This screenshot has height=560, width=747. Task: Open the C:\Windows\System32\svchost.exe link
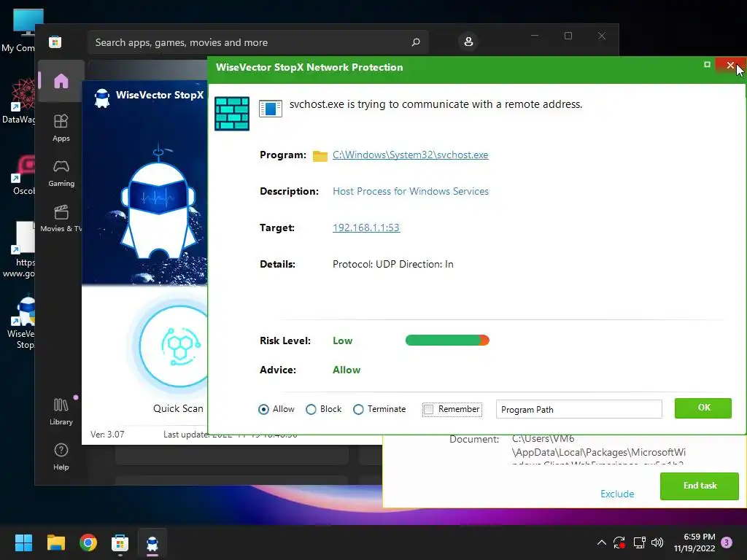410,155
